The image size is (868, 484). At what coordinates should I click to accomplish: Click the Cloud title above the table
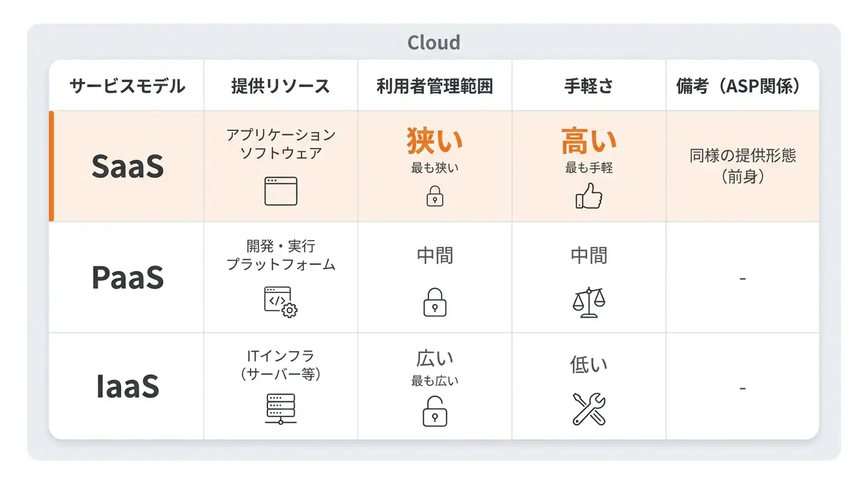coord(434,42)
